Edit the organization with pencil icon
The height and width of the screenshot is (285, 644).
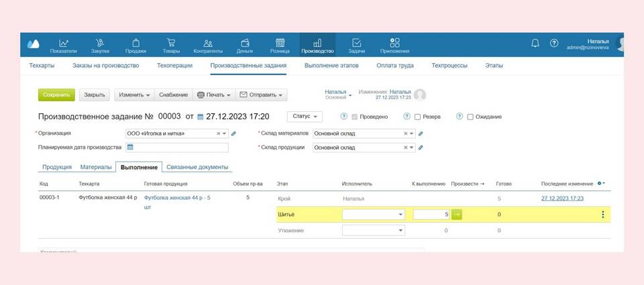tap(233, 133)
